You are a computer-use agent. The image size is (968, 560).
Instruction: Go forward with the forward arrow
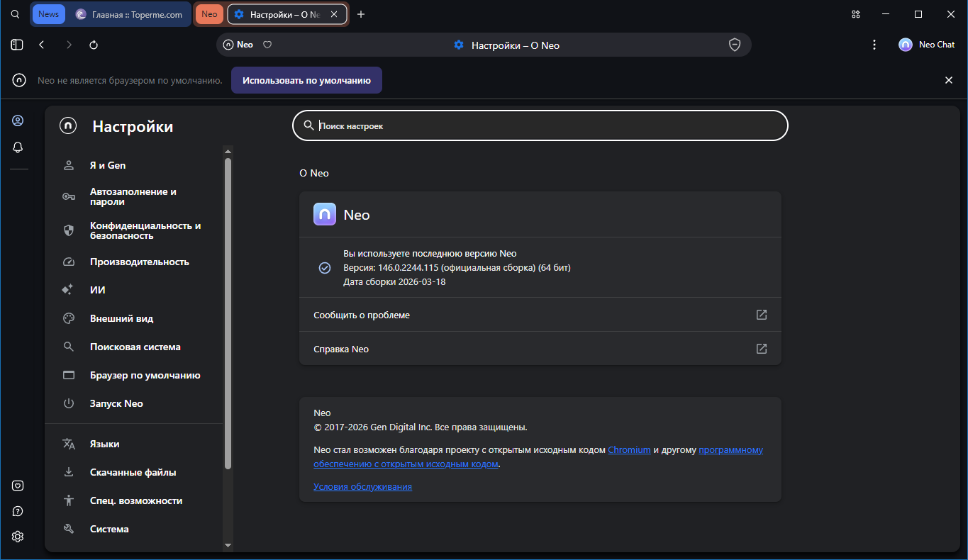point(69,45)
